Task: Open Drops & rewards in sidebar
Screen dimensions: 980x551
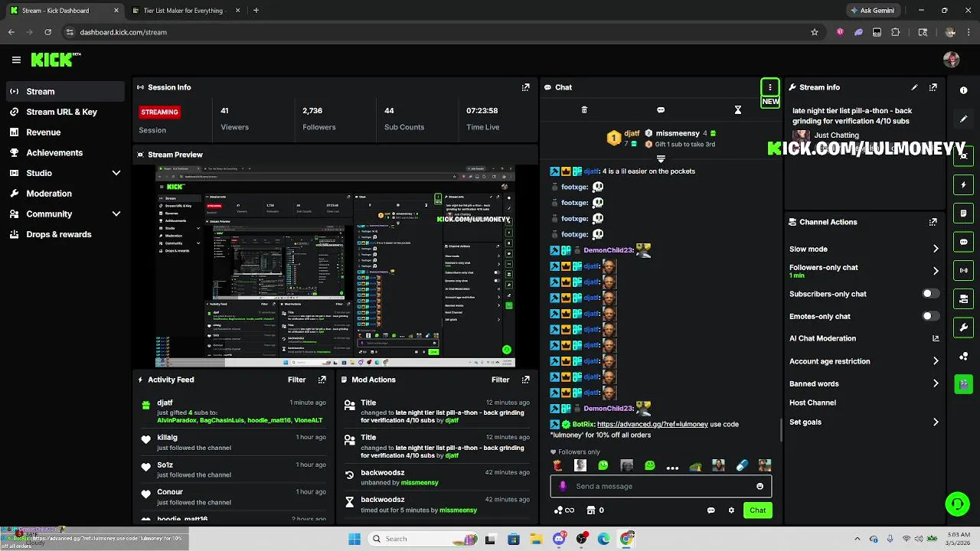Action: coord(65,234)
